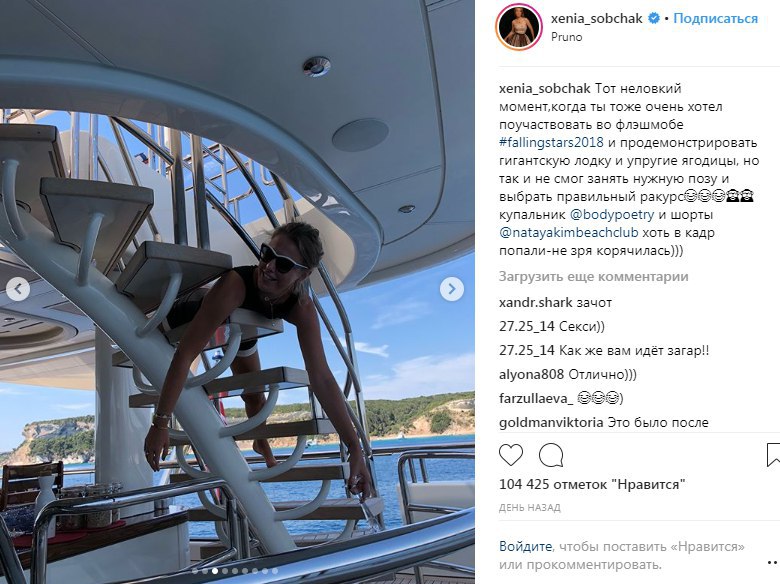This screenshot has height=584, width=780.
Task: Click Войдите login link
Action: click(525, 547)
